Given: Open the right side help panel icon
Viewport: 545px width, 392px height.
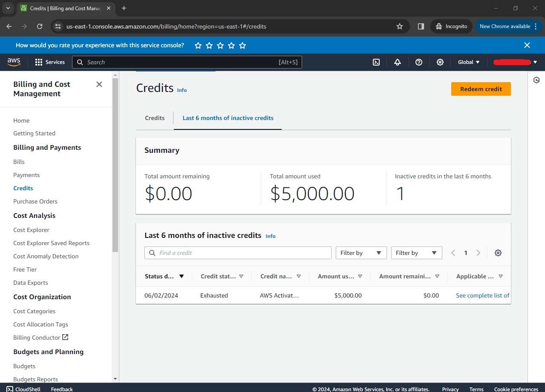Looking at the screenshot, I should (536, 80).
